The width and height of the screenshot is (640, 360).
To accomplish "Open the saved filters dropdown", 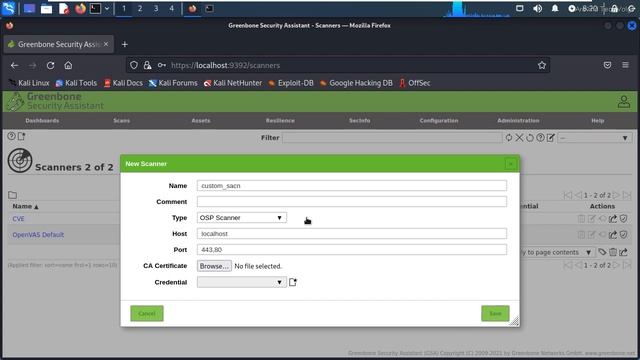I will click(594, 138).
